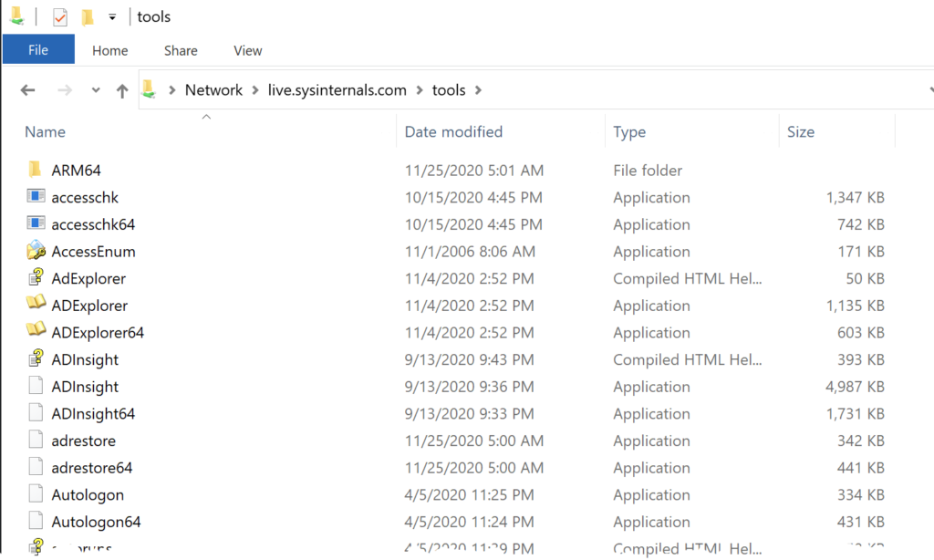Click the New Folder icon in title bar
934x560 pixels.
click(x=87, y=17)
